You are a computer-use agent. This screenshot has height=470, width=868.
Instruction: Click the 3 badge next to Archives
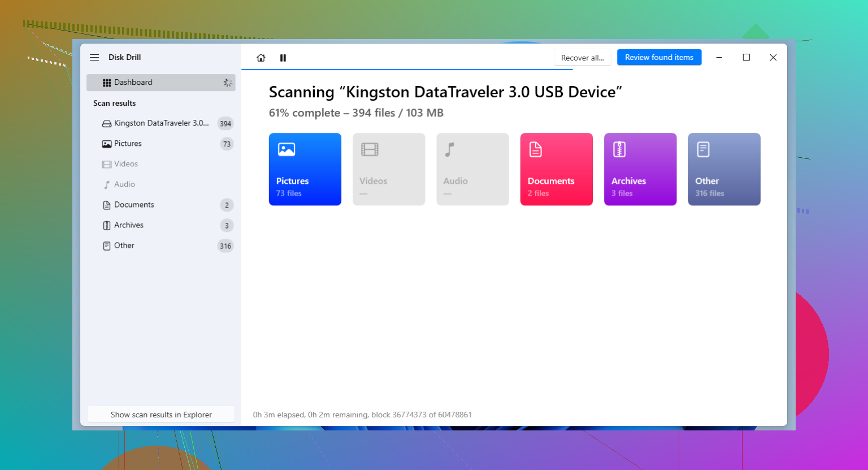[x=227, y=225]
